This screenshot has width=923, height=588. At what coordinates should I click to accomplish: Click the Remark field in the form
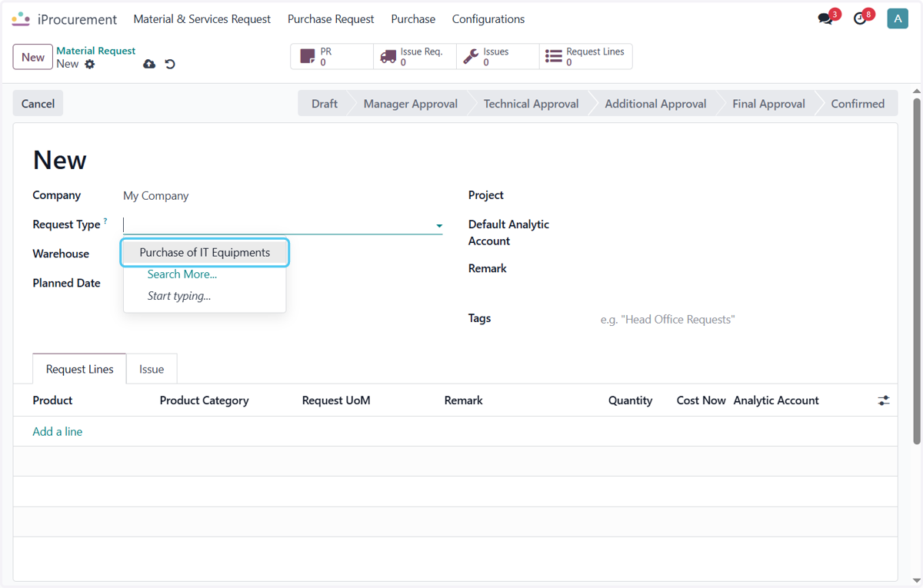pyautogui.click(x=738, y=269)
